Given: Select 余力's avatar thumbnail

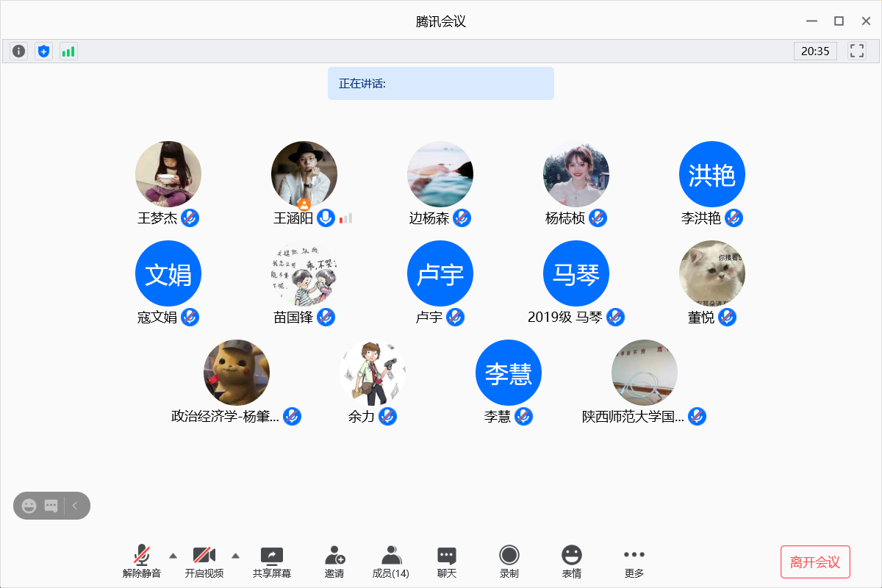Looking at the screenshot, I should click(373, 373).
